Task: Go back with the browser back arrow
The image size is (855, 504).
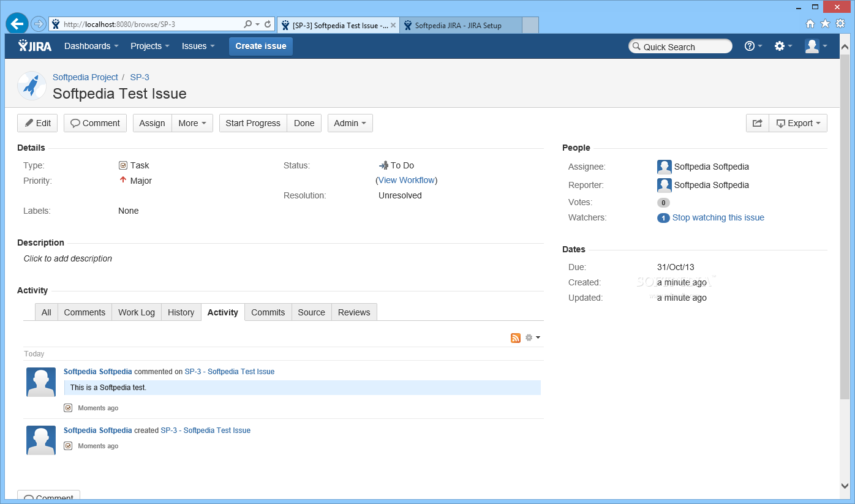Action: coord(17,24)
